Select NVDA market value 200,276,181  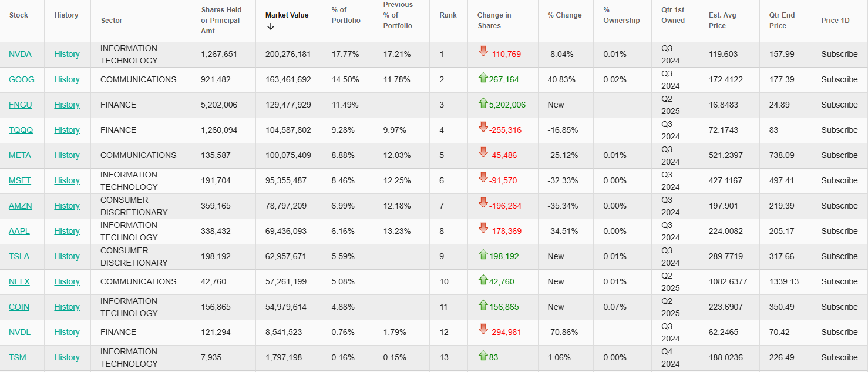click(288, 54)
